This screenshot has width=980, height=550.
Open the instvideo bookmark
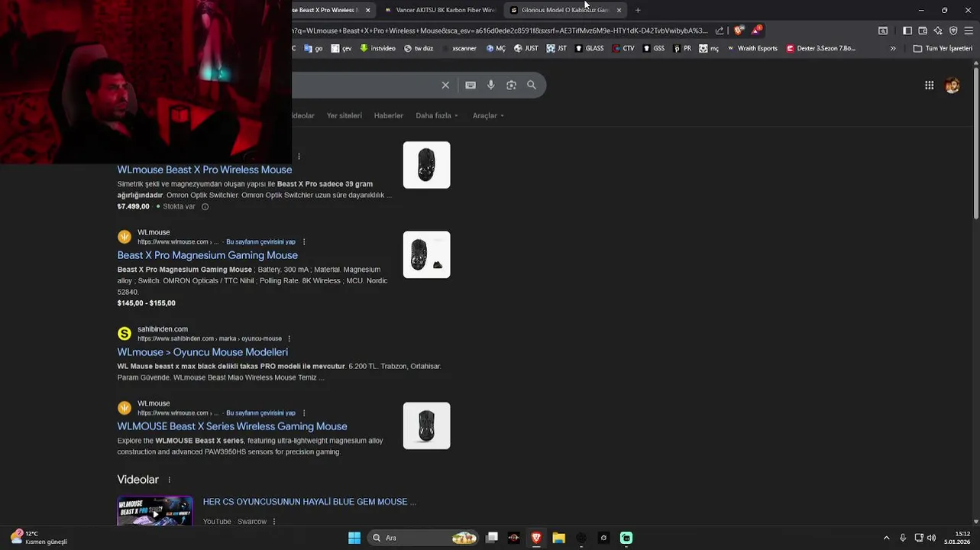click(377, 48)
